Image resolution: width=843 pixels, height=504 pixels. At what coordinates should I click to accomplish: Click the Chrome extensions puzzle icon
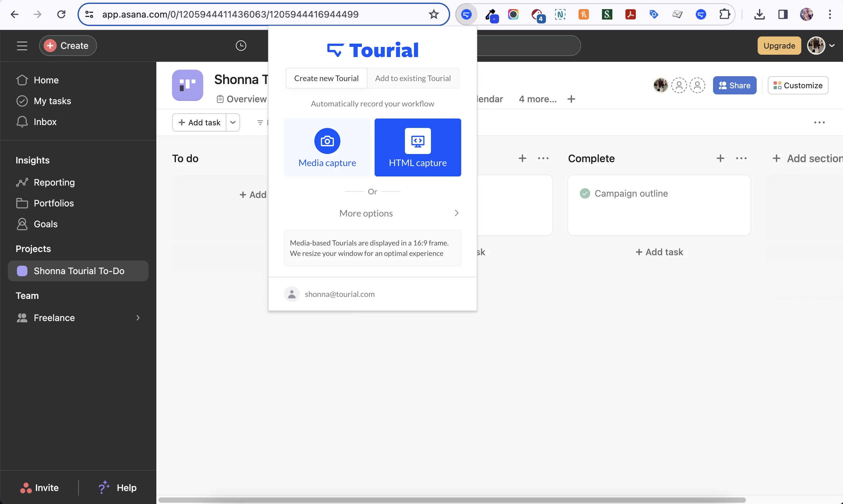(724, 14)
